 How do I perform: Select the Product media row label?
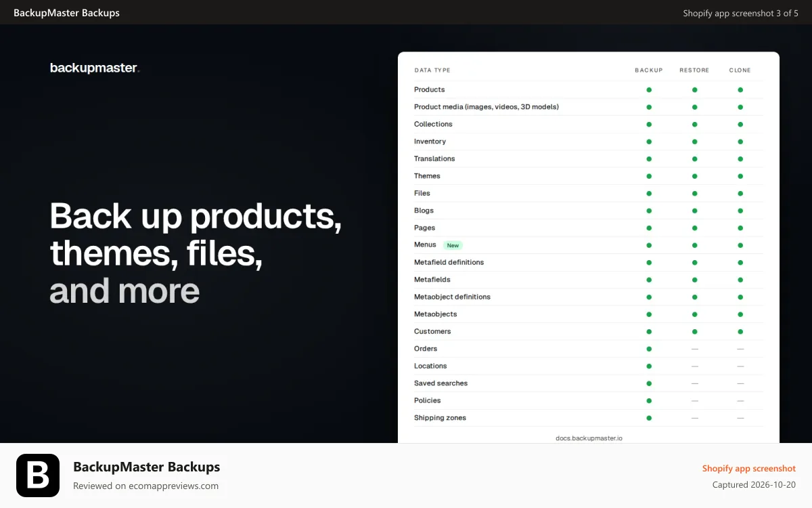point(487,107)
